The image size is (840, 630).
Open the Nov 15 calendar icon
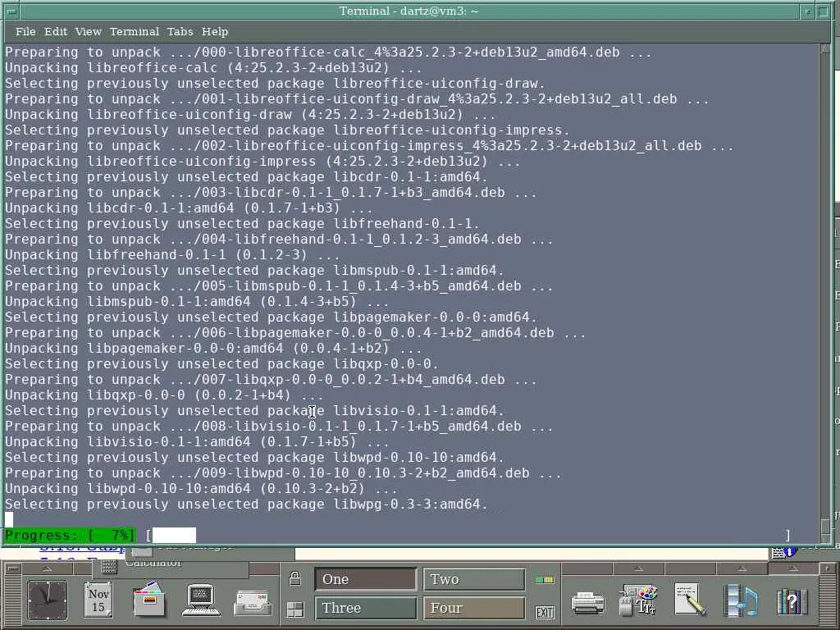[98, 600]
